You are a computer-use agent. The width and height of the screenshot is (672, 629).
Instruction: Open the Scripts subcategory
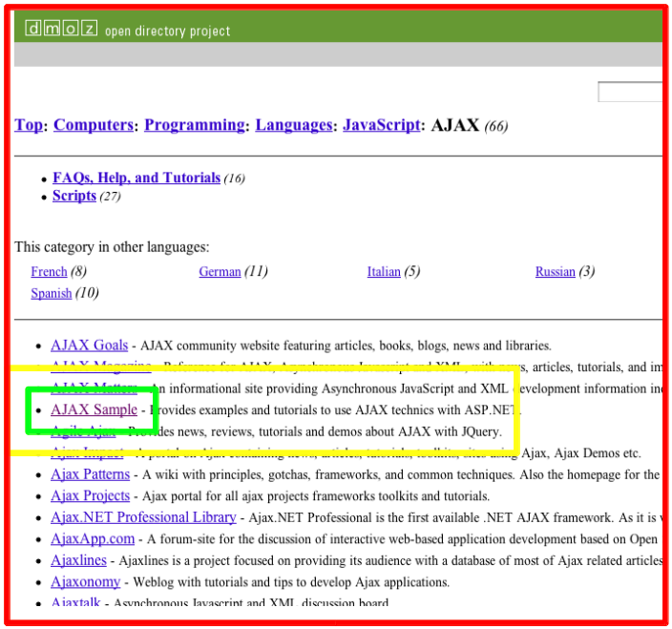tap(74, 196)
